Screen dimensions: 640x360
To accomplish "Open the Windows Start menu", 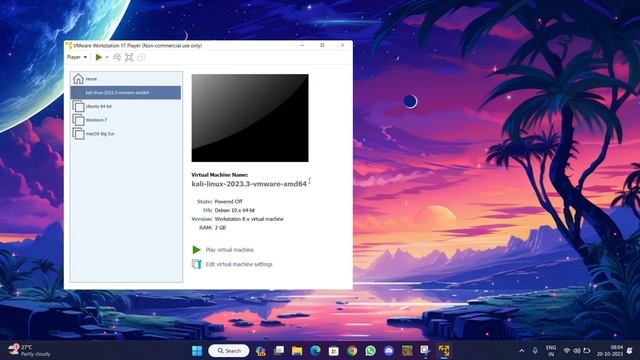I will [x=197, y=351].
